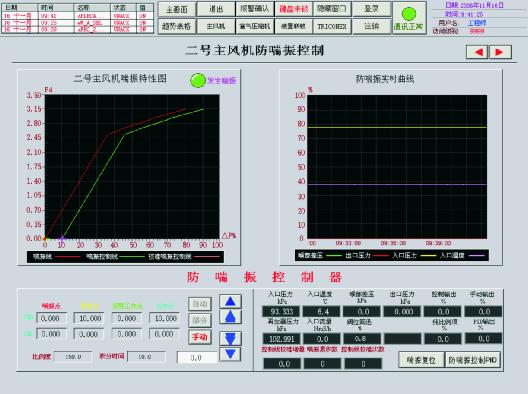The image size is (528, 394).
Task: Go to next page with red right arrow
Action: pos(500,52)
